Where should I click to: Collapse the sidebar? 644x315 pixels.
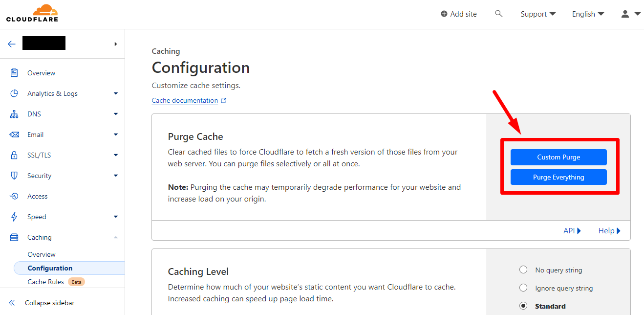point(47,302)
